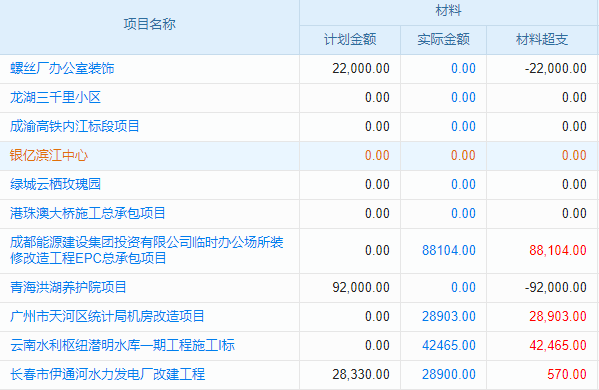Click the 材料超支 column header
This screenshot has height=390, width=599.
(542, 39)
